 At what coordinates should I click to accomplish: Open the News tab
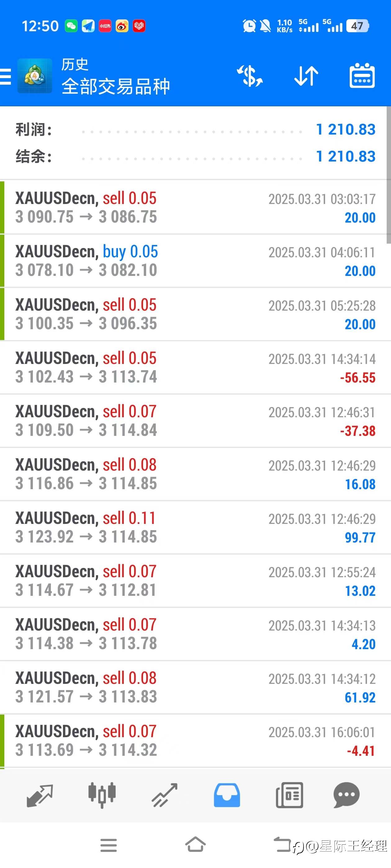(x=289, y=795)
